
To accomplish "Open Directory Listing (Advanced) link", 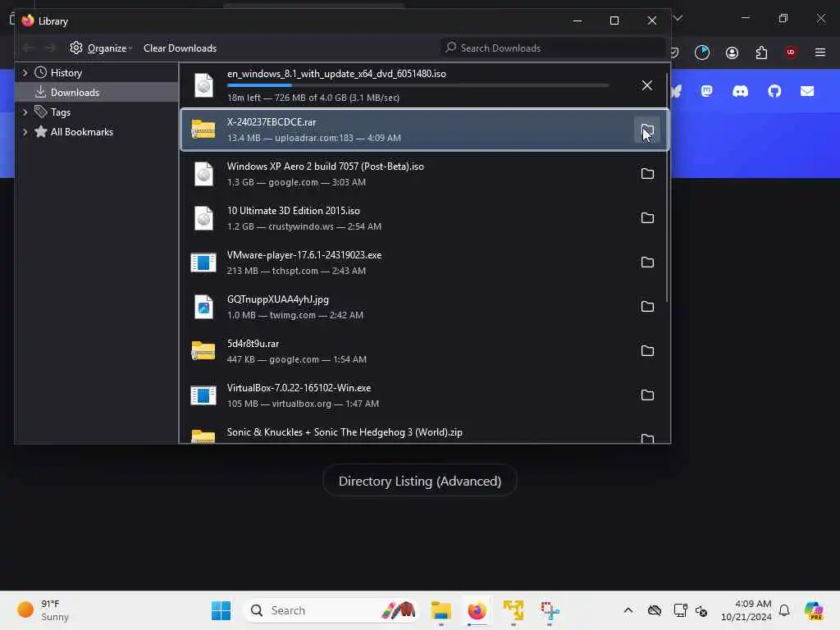I will [420, 481].
